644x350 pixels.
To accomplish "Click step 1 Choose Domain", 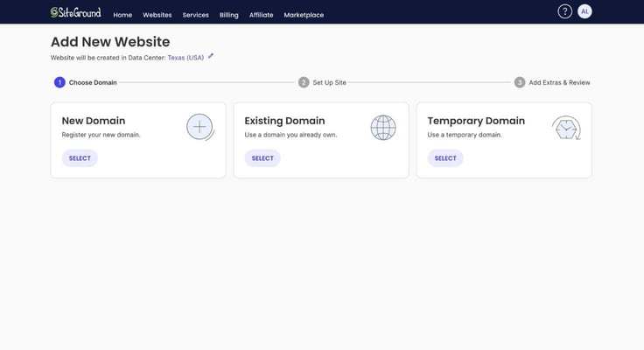I will pos(86,82).
